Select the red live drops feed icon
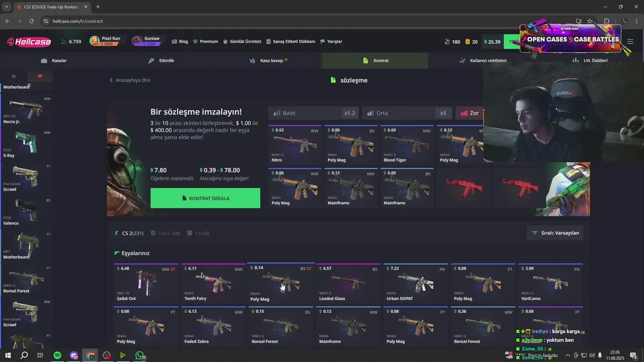Image resolution: width=644 pixels, height=362 pixels. tap(40, 76)
